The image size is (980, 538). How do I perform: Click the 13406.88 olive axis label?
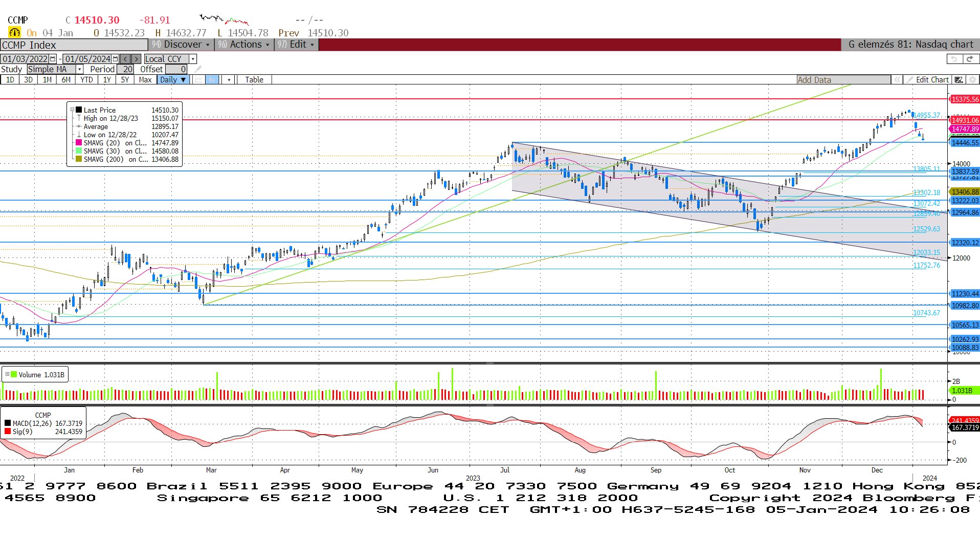(965, 192)
